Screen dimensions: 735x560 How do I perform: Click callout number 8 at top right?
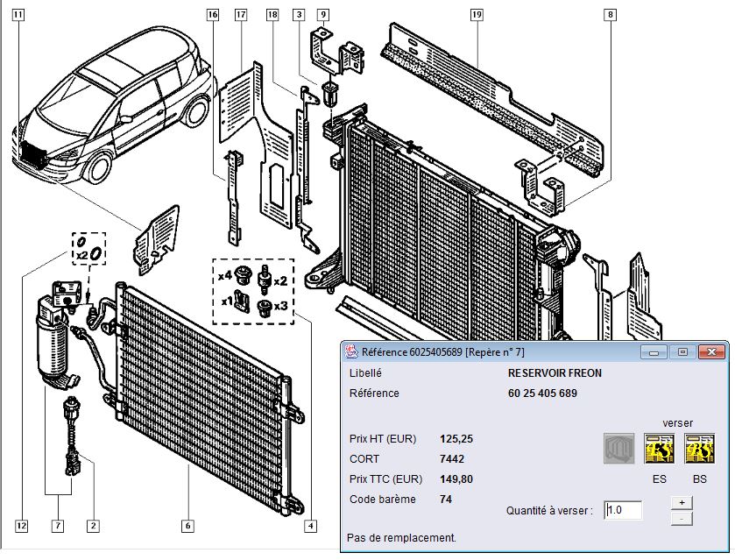(610, 15)
